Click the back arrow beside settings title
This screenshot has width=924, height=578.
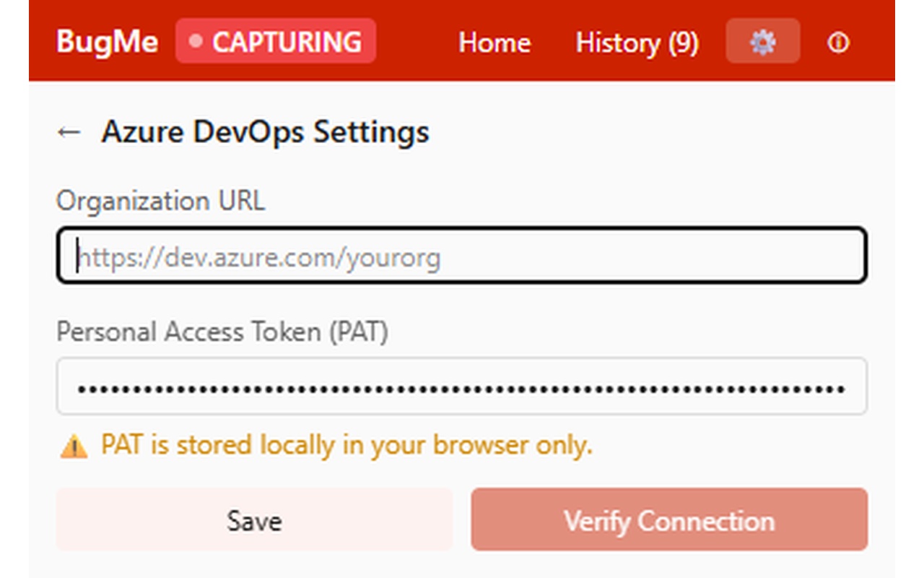coord(68,131)
